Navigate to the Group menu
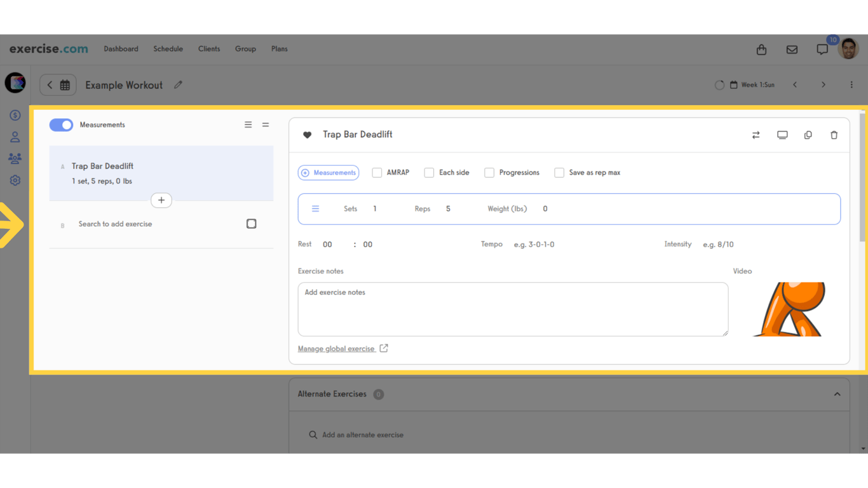 (x=245, y=49)
